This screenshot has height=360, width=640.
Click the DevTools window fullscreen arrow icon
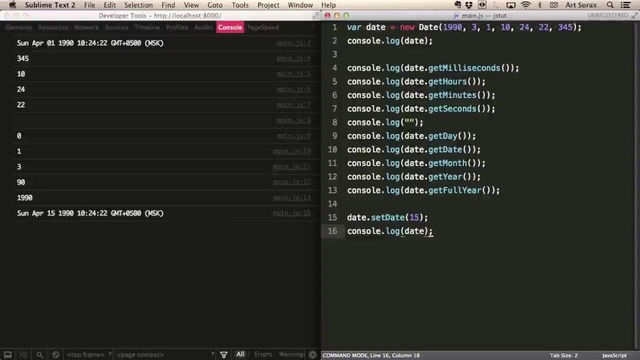click(x=316, y=16)
